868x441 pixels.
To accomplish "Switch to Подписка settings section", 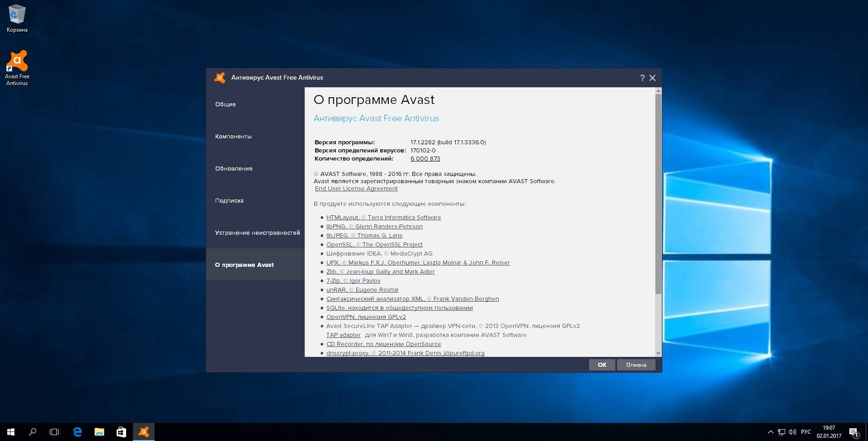I will pyautogui.click(x=255, y=200).
